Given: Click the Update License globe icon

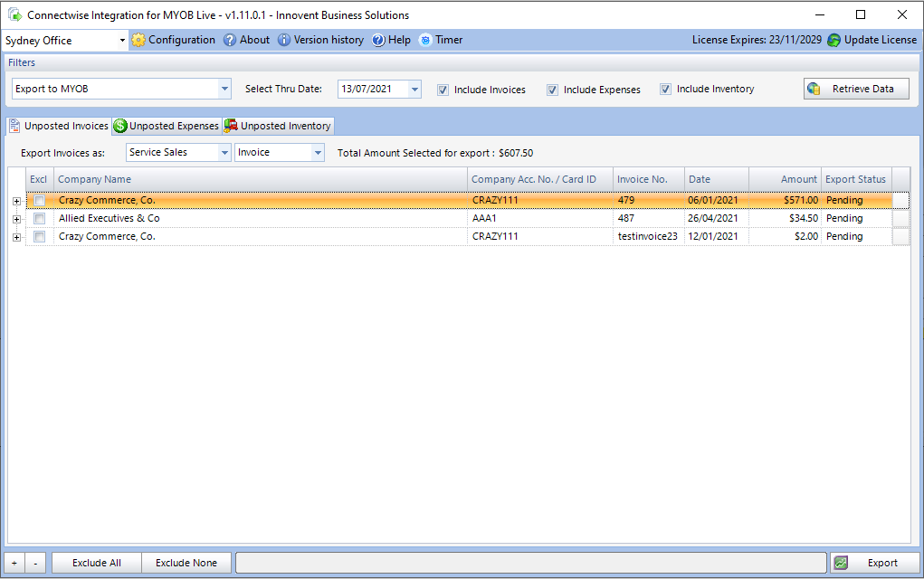Looking at the screenshot, I should (x=834, y=40).
